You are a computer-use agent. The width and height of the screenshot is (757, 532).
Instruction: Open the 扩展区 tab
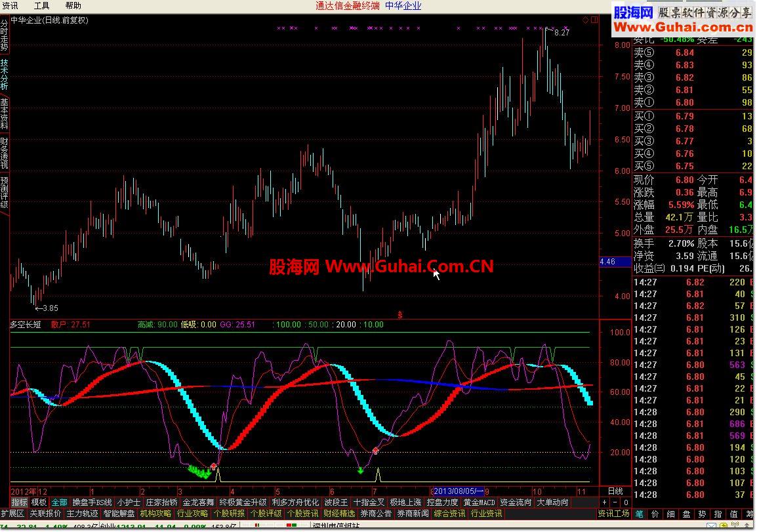point(12,514)
